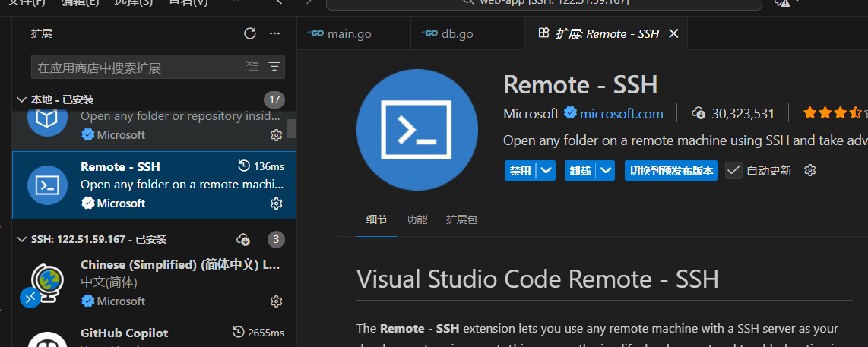Click the star rating of Remote - SSH
868x347 pixels.
(x=835, y=113)
